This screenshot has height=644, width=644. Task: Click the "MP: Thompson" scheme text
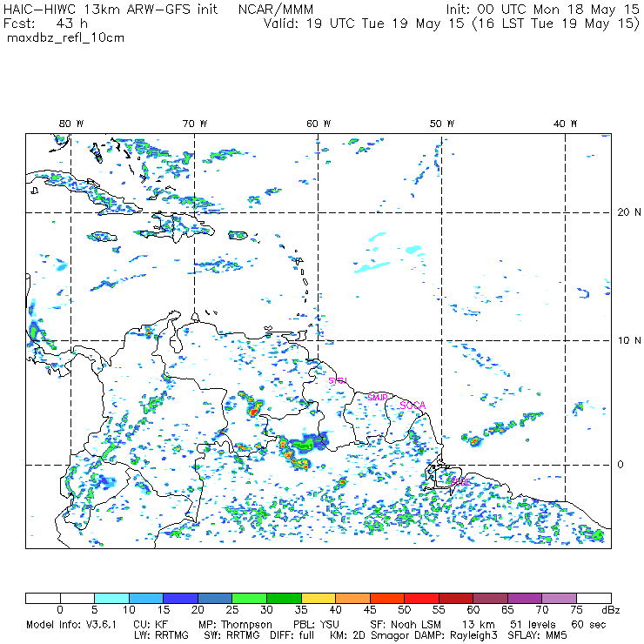click(235, 625)
